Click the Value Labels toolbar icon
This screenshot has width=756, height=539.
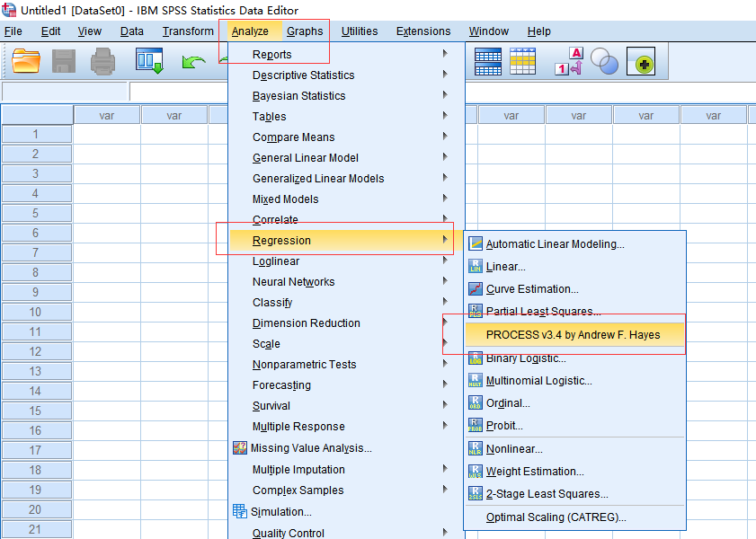(569, 62)
